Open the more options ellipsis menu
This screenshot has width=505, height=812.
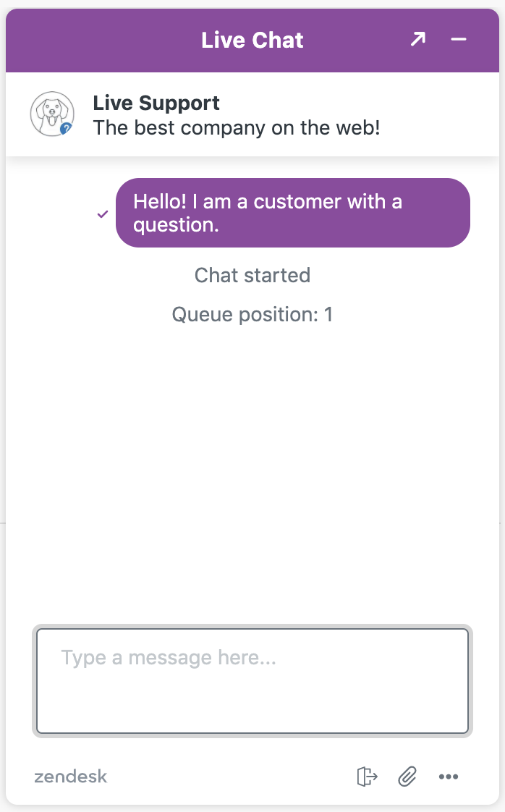449,777
